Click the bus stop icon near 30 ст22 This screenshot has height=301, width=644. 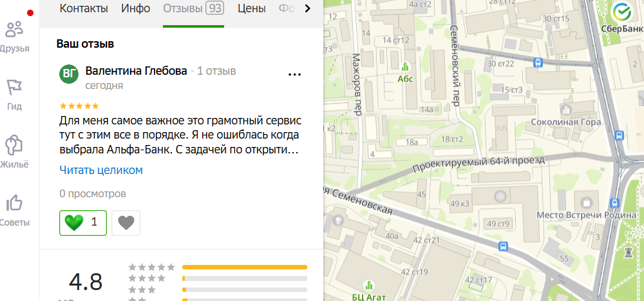537,63
